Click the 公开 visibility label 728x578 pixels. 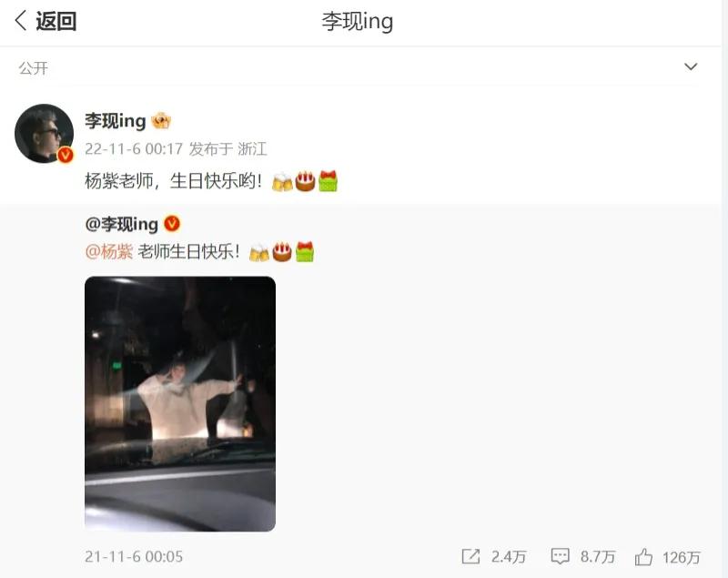click(x=34, y=68)
